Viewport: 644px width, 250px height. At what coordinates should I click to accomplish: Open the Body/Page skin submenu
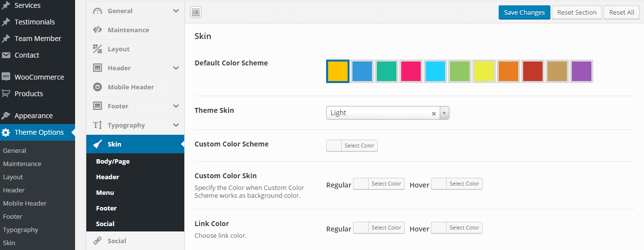[113, 161]
